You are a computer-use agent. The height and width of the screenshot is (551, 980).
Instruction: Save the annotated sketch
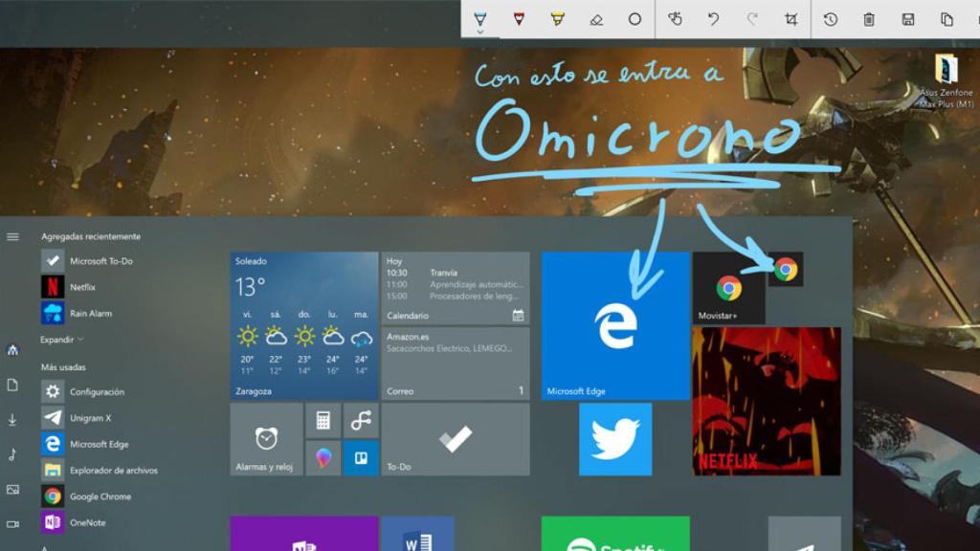[906, 16]
